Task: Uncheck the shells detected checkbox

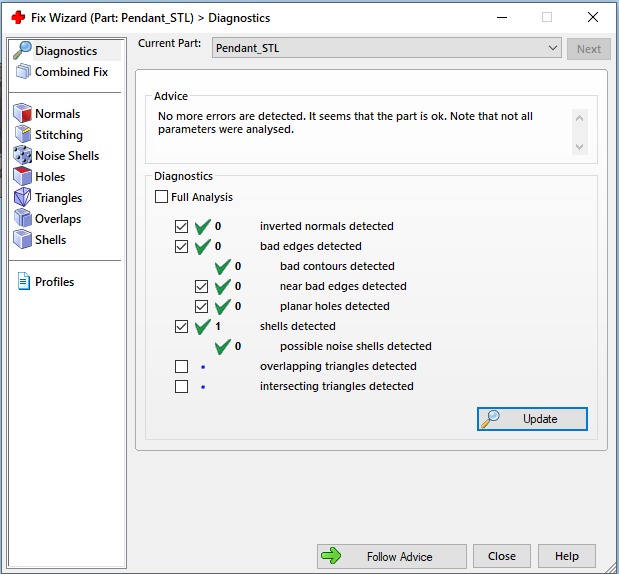Action: [x=181, y=326]
